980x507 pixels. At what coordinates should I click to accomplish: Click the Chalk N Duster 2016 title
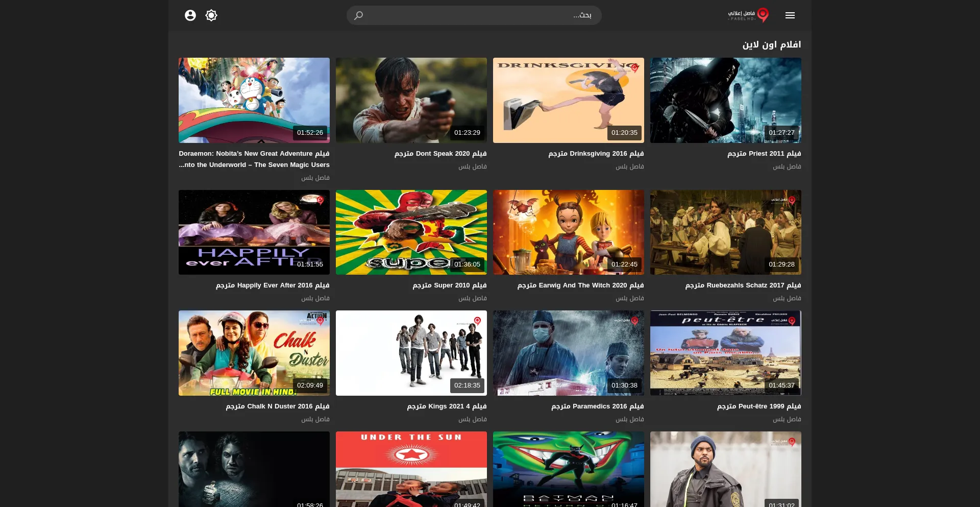pos(278,406)
